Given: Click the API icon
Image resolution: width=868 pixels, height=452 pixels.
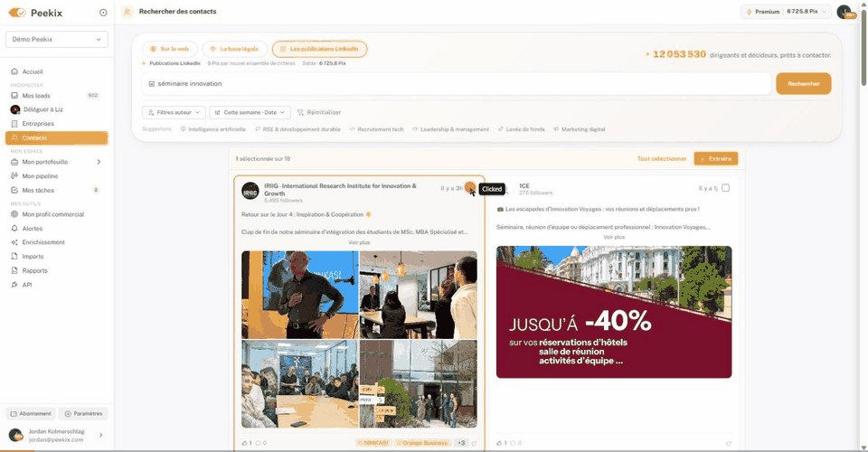Looking at the screenshot, I should tap(14, 285).
